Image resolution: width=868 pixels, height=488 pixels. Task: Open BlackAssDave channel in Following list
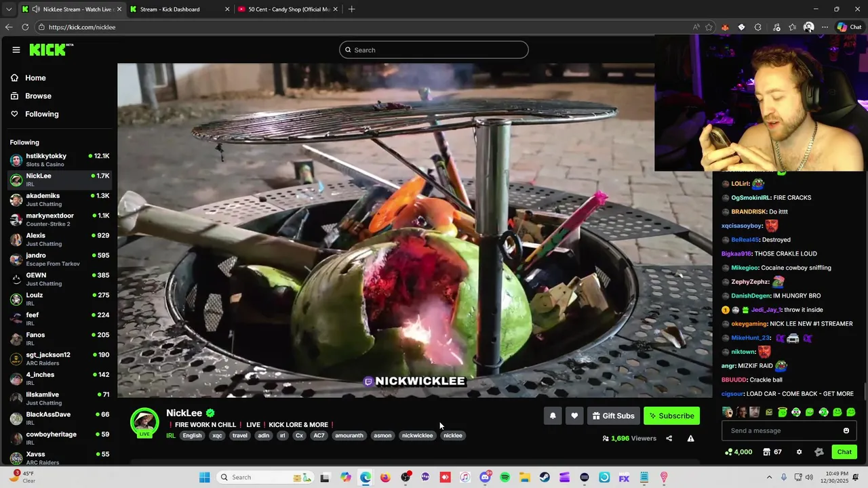(x=60, y=418)
